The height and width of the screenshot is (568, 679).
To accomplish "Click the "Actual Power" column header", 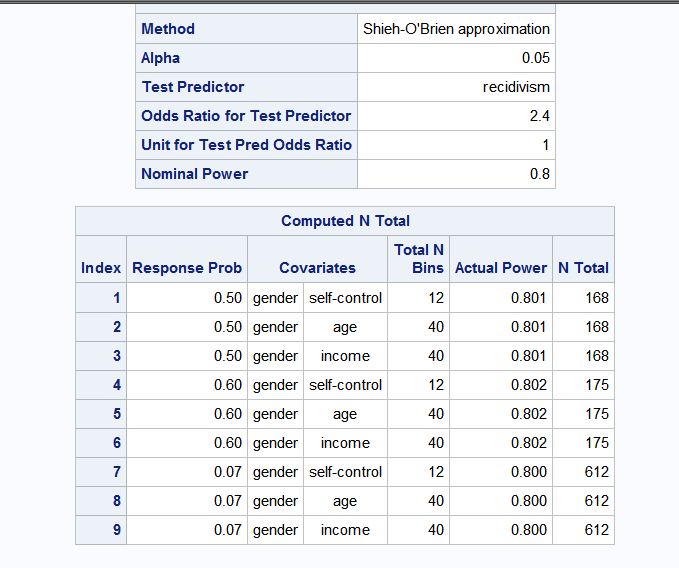I will (501, 268).
